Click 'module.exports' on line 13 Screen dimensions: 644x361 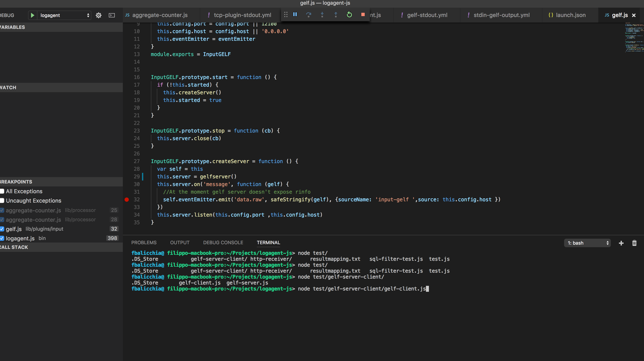pos(172,54)
